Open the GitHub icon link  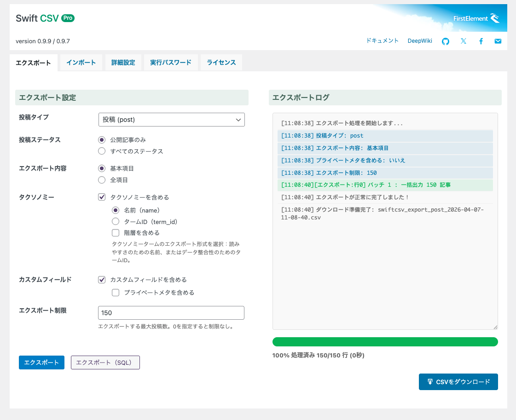(445, 41)
